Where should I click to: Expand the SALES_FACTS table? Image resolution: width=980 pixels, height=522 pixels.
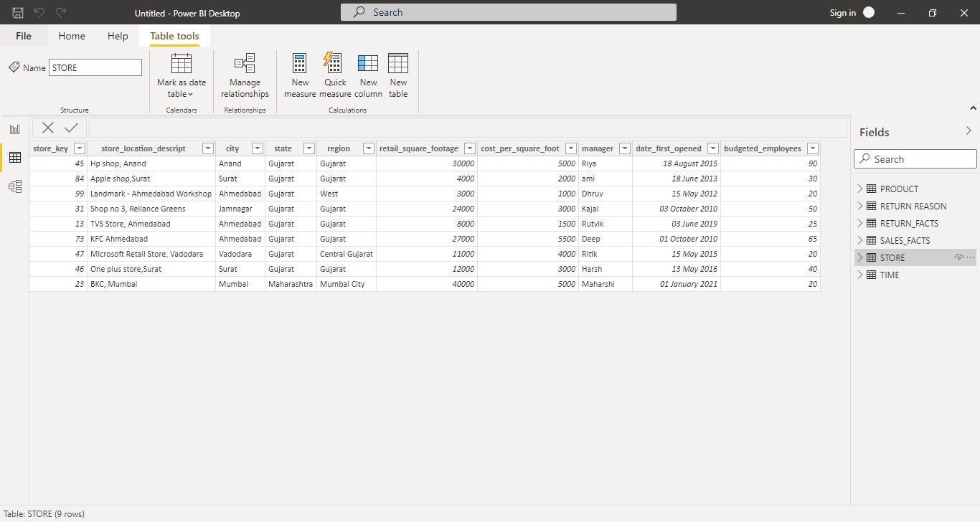coord(859,240)
